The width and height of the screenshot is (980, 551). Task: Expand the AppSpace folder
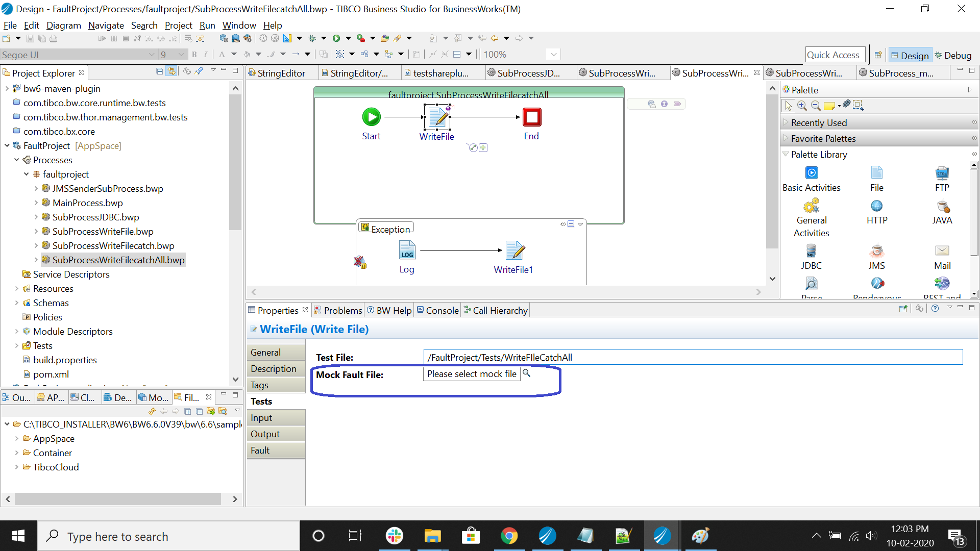pos(17,439)
